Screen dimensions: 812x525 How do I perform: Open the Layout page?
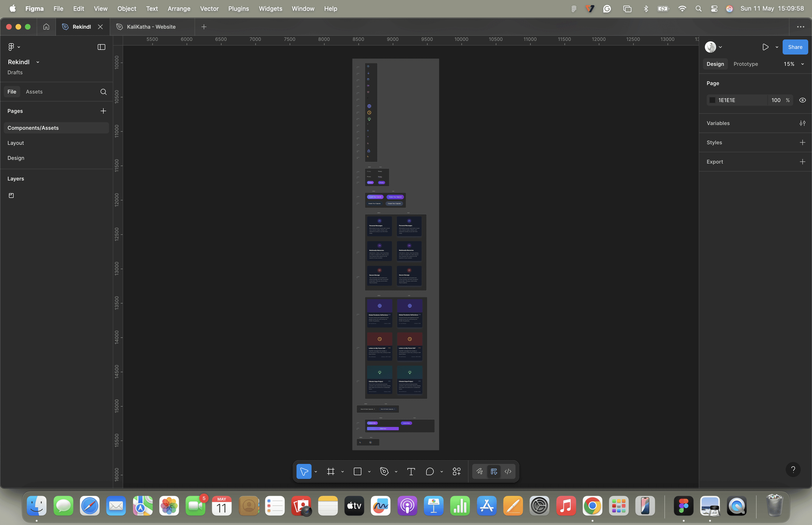(16, 143)
